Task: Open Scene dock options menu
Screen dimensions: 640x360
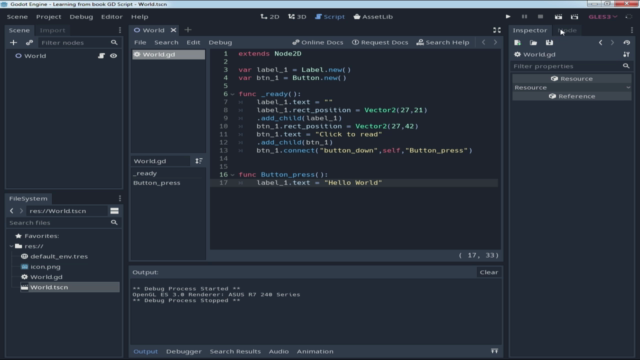Action: pyautogui.click(x=120, y=30)
